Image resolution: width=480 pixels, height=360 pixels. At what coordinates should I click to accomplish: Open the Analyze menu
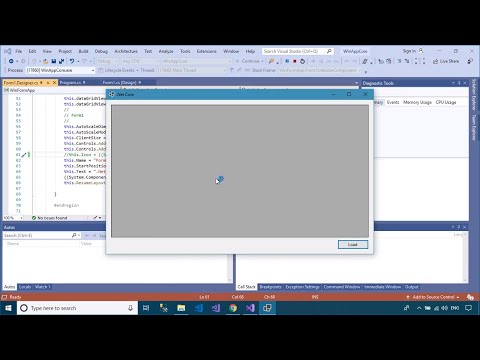(166, 51)
